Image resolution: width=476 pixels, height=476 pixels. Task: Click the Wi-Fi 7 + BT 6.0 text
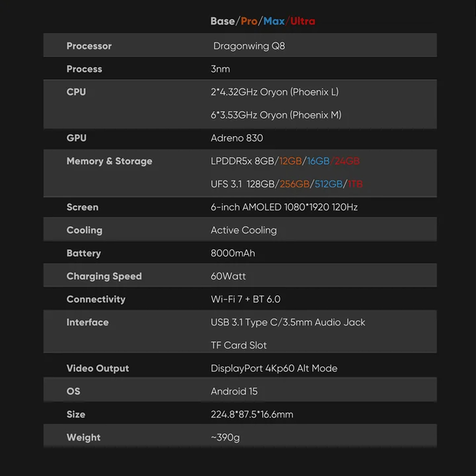point(246,299)
